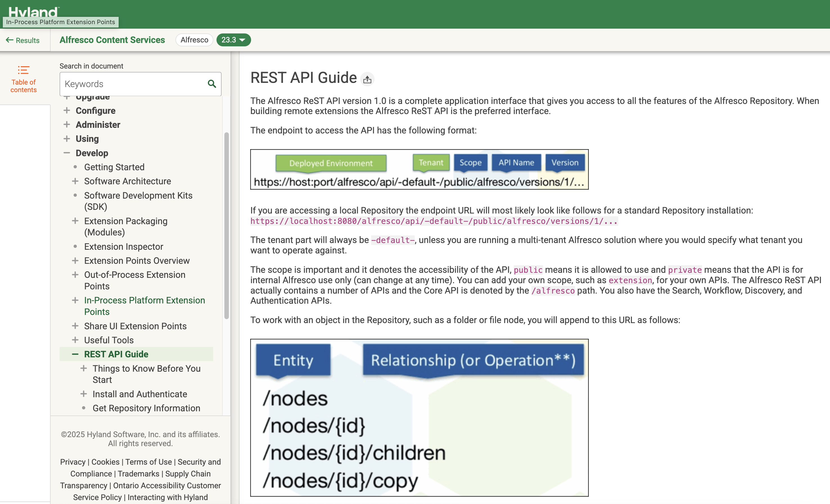Click the Entity and Relationship diagram image
830x504 pixels.
tap(419, 417)
